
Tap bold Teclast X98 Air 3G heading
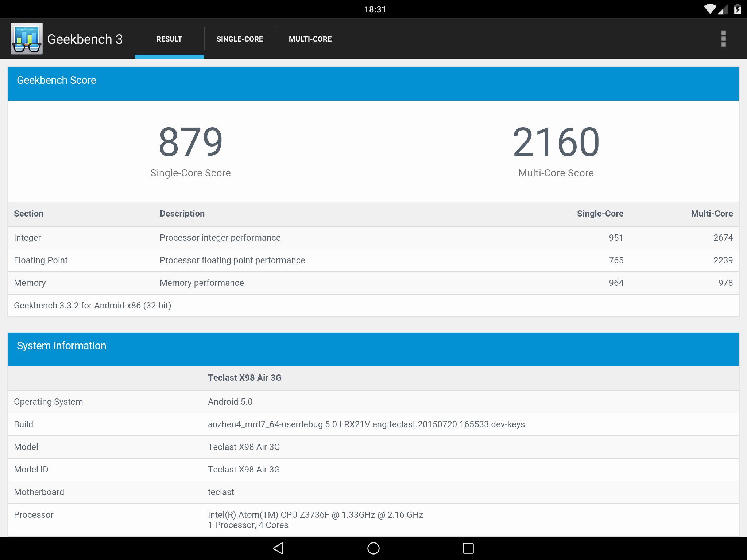(244, 378)
